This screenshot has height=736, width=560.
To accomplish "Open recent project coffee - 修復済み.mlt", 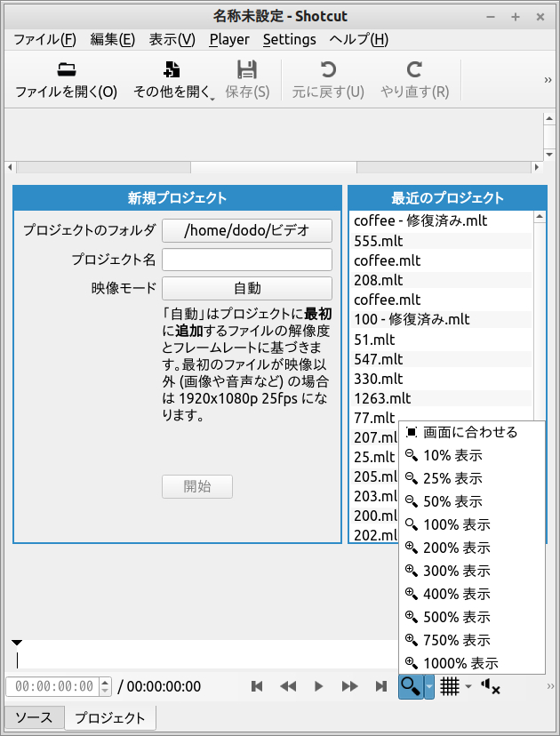I will [440, 220].
